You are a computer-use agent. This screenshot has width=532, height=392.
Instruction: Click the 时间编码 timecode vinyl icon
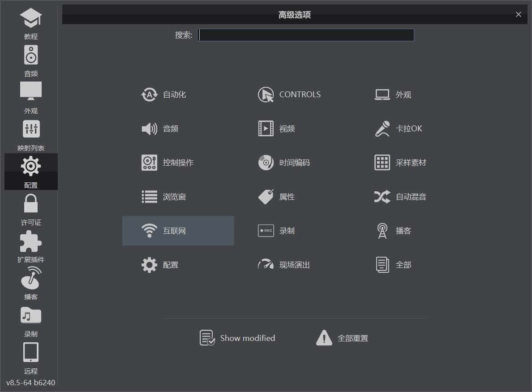pyautogui.click(x=266, y=163)
